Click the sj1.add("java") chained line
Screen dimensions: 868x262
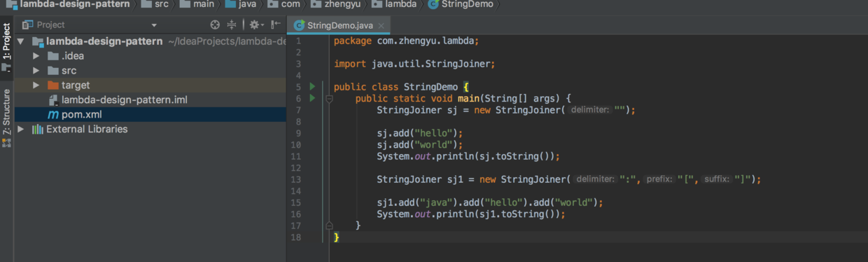pyautogui.click(x=490, y=202)
